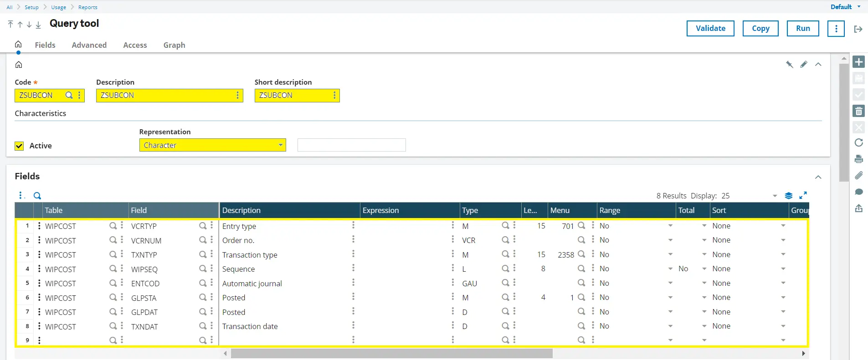Click the Run button
This screenshot has width=868, height=360.
pos(803,28)
